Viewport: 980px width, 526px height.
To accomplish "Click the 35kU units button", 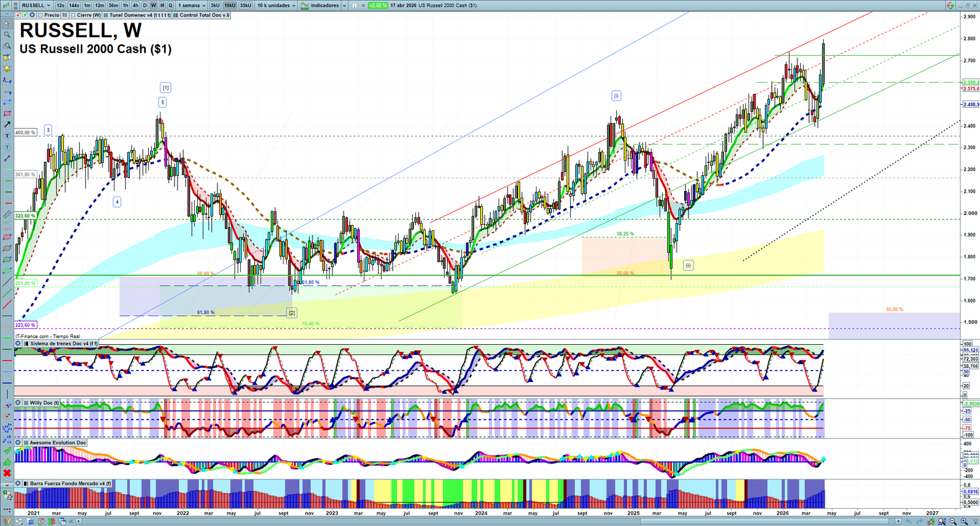I will [x=245, y=6].
